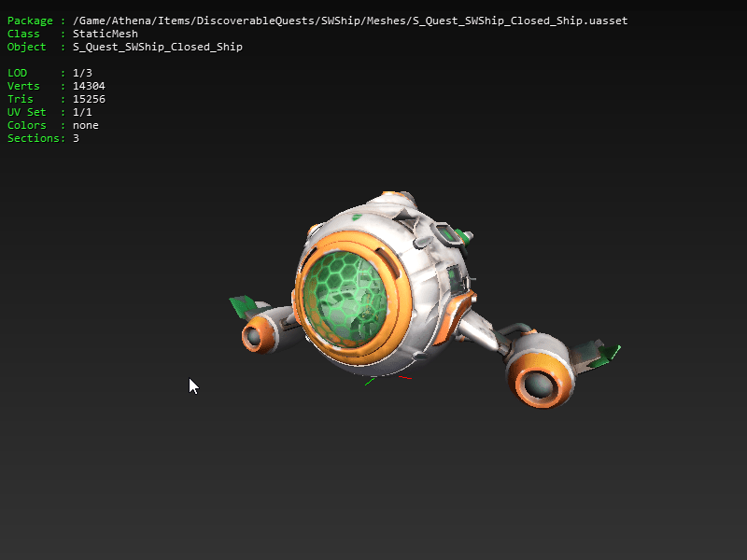This screenshot has height=560, width=747.
Task: Click the ship's small left orange engine
Action: (x=260, y=334)
